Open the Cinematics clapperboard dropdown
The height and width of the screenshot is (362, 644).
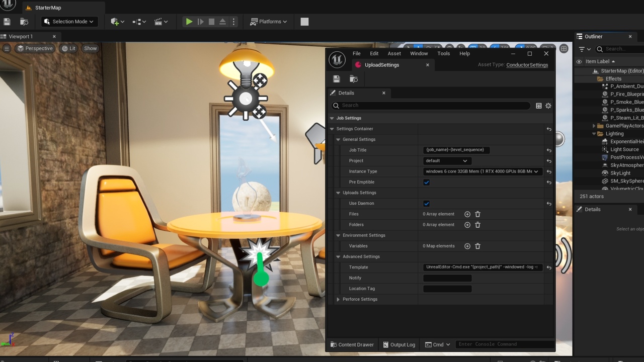tap(161, 22)
